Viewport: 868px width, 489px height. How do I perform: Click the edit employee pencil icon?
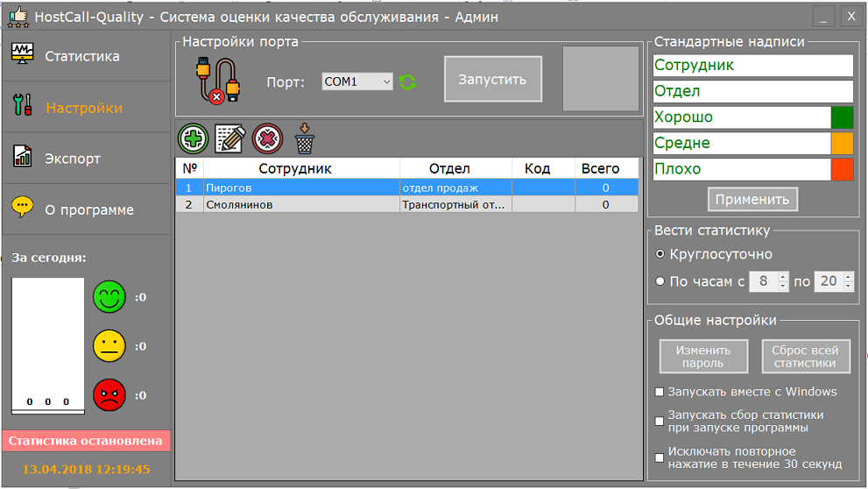coord(229,138)
